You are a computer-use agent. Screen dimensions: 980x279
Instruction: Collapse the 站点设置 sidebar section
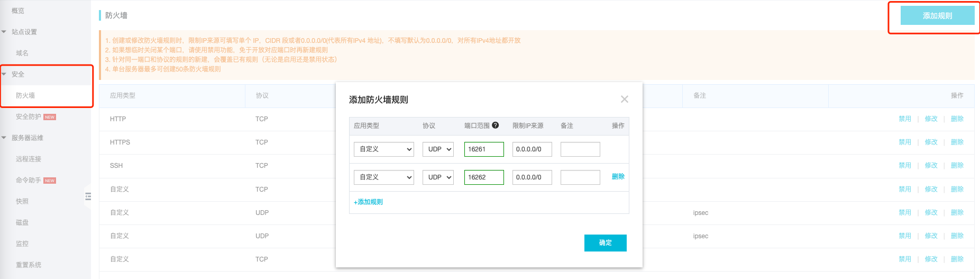click(x=4, y=32)
